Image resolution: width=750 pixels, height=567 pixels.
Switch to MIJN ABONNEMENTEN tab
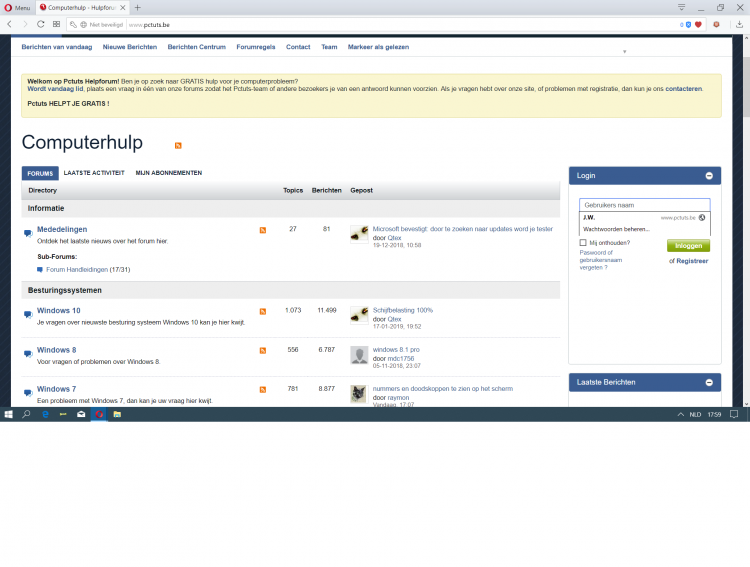[168, 173]
